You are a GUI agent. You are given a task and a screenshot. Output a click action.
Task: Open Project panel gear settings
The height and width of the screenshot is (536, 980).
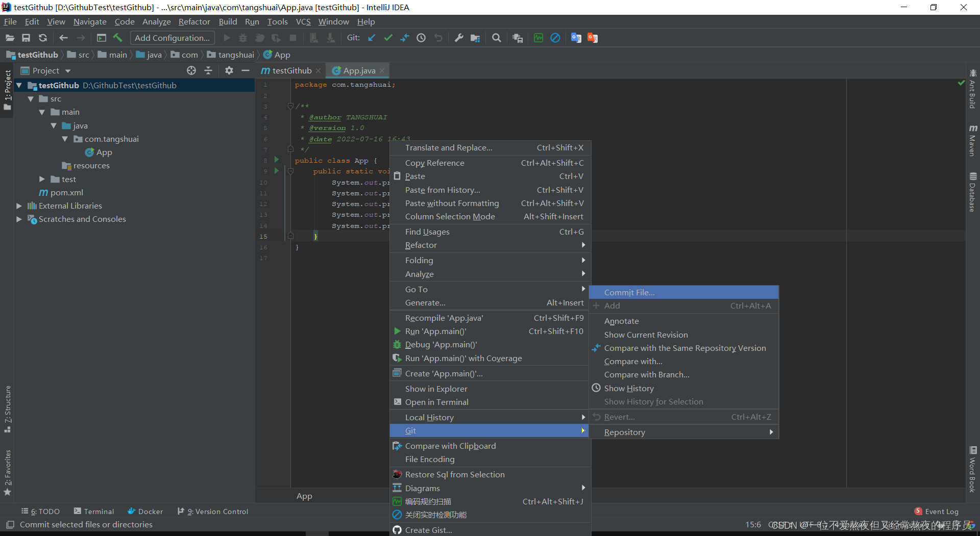(x=229, y=70)
